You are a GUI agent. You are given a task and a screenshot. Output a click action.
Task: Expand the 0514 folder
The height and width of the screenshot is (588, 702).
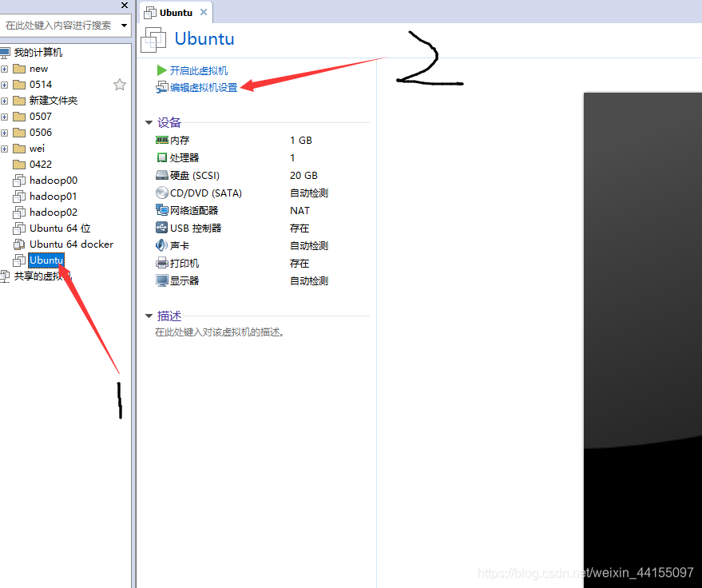click(x=5, y=85)
